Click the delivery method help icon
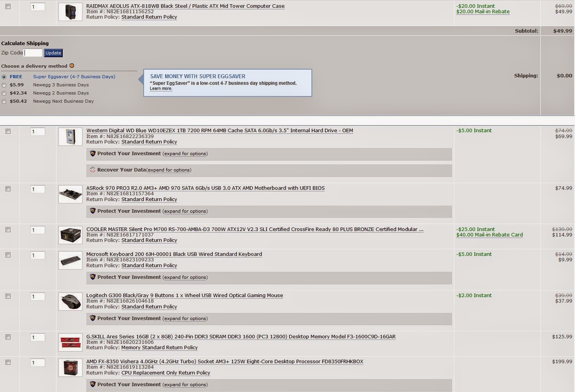 click(72, 66)
